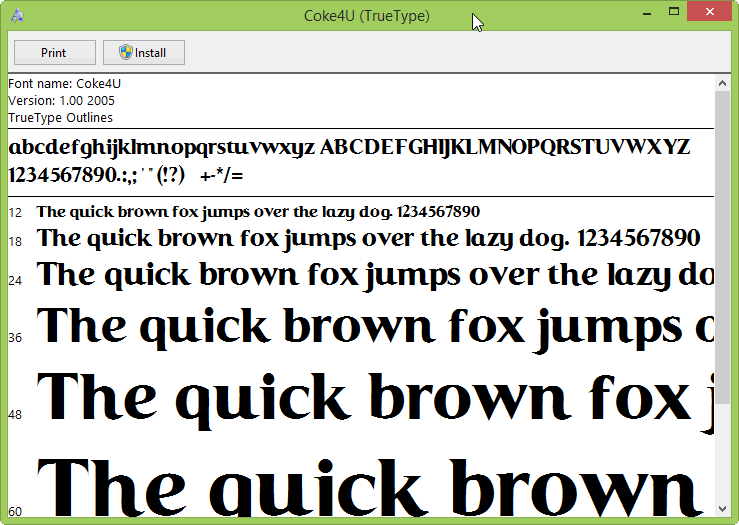Click the 'TrueType Outlines' line

(x=60, y=117)
